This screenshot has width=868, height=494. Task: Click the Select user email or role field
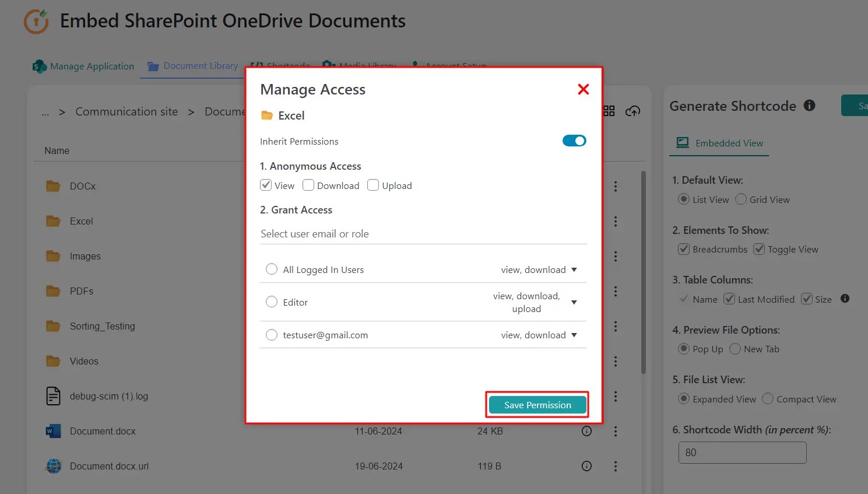coord(423,234)
